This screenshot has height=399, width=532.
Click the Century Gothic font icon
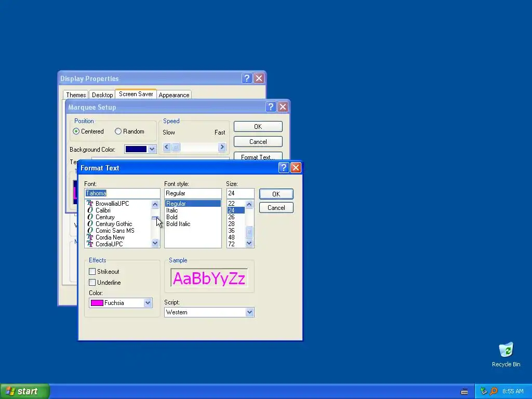pyautogui.click(x=90, y=223)
